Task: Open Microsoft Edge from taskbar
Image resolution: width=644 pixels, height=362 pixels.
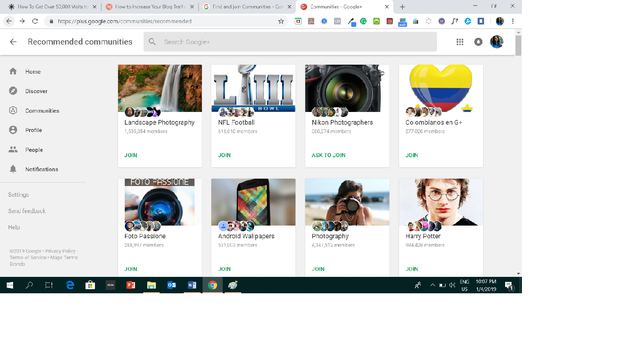Action: [x=70, y=285]
